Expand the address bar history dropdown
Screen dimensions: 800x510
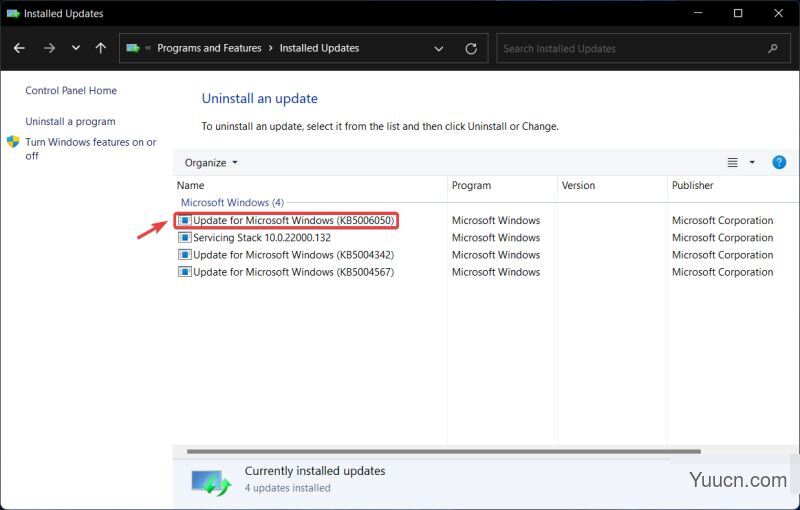[x=438, y=48]
